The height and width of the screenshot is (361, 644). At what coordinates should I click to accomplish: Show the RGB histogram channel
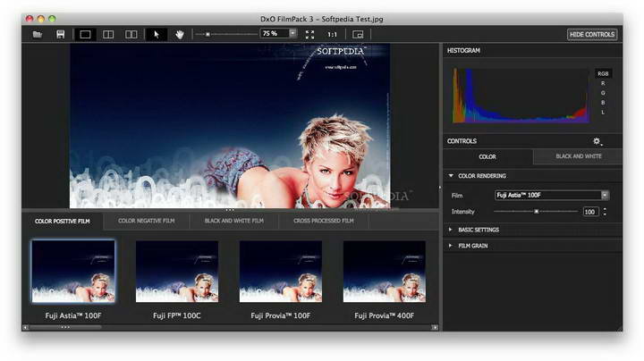(x=602, y=73)
